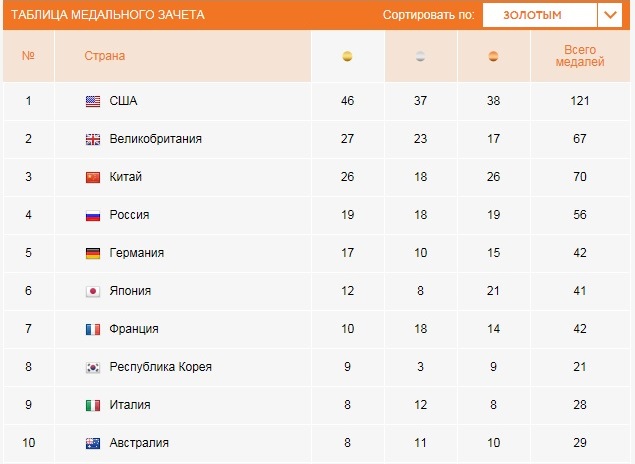Click the Страна column header

104,56
